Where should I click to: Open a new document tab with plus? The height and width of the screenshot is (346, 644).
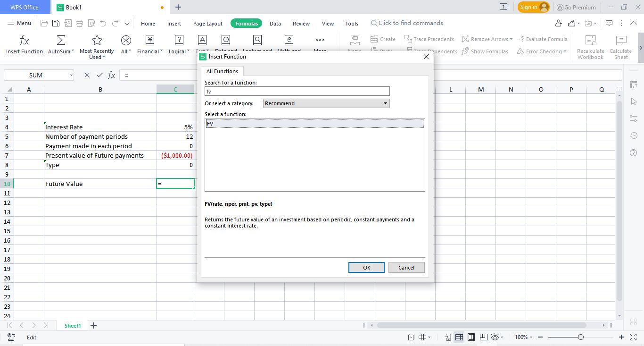178,7
